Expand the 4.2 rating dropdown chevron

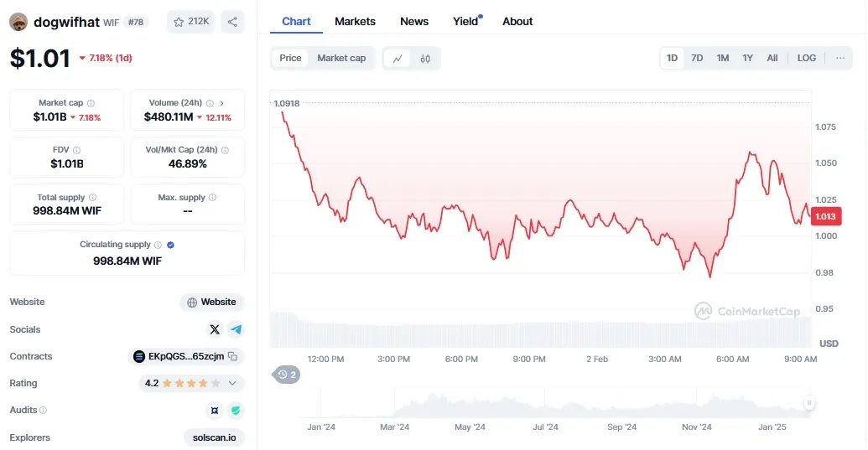[x=232, y=383]
